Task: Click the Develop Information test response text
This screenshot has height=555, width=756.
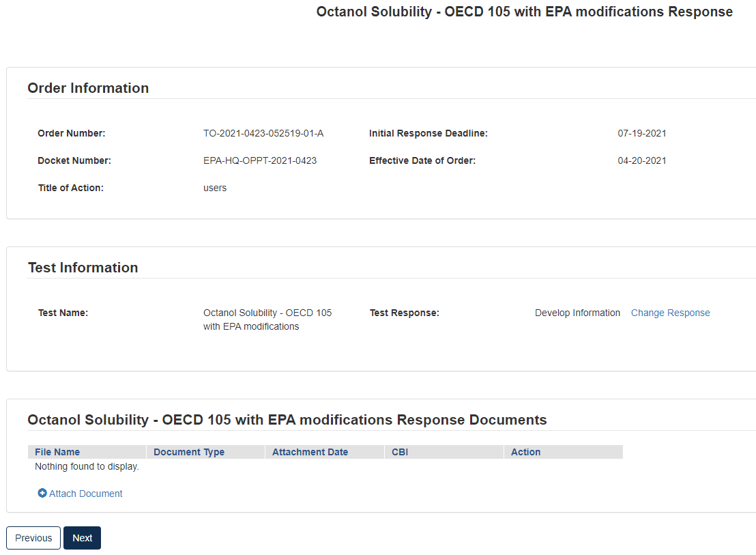Action: pos(577,313)
